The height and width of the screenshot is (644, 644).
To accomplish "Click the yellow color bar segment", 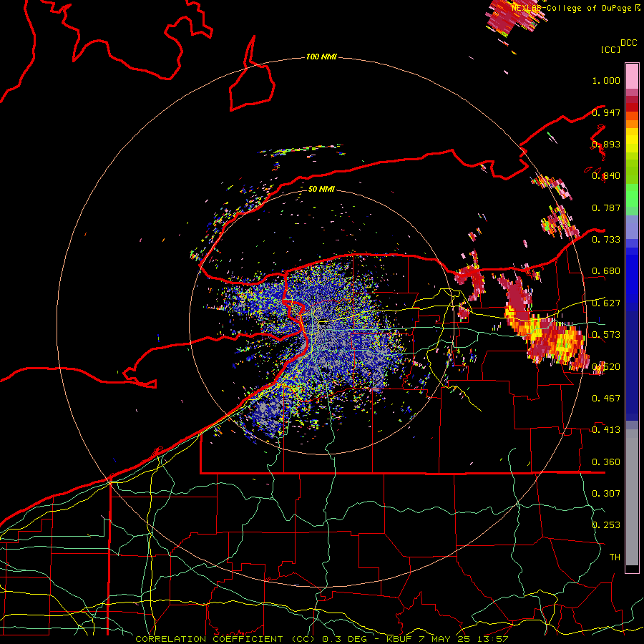I will [632, 140].
